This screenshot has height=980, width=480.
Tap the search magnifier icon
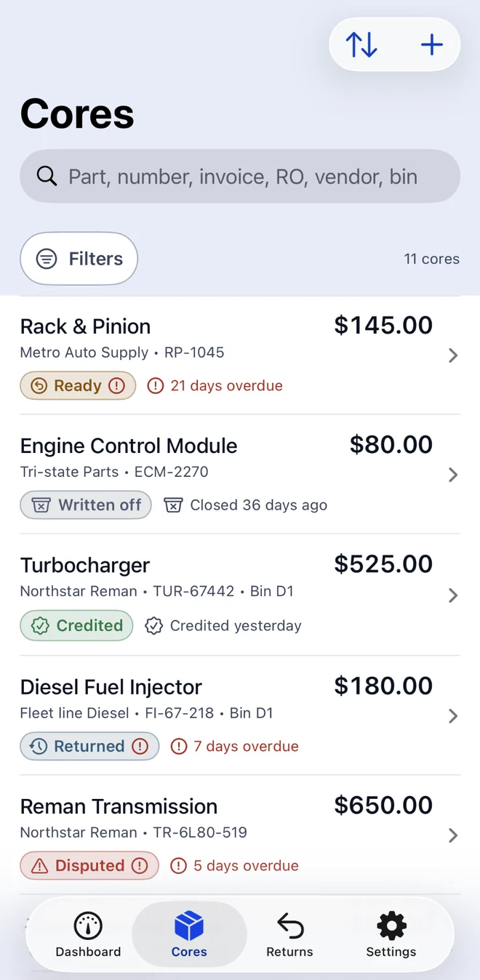pos(47,176)
